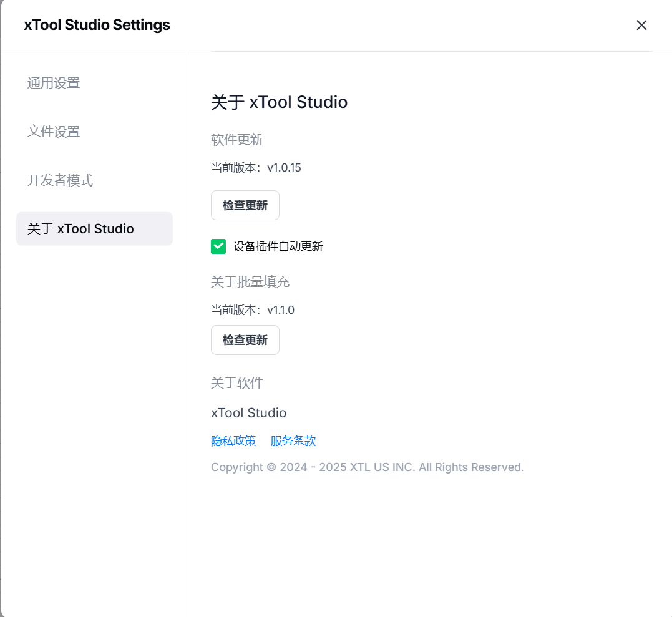Click 检查更新 button under 关于批量填充
This screenshot has width=672, height=617.
(x=245, y=340)
